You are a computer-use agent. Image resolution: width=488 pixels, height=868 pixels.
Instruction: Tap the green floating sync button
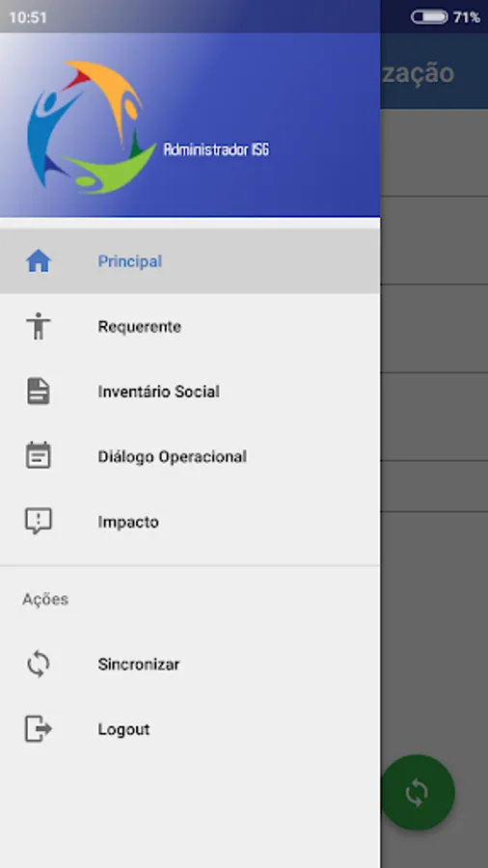point(418,792)
